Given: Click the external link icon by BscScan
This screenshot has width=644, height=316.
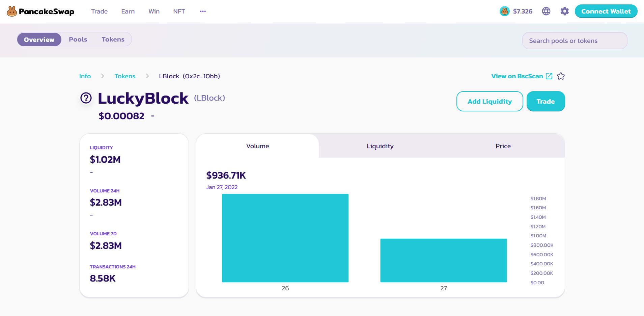Looking at the screenshot, I should [549, 76].
